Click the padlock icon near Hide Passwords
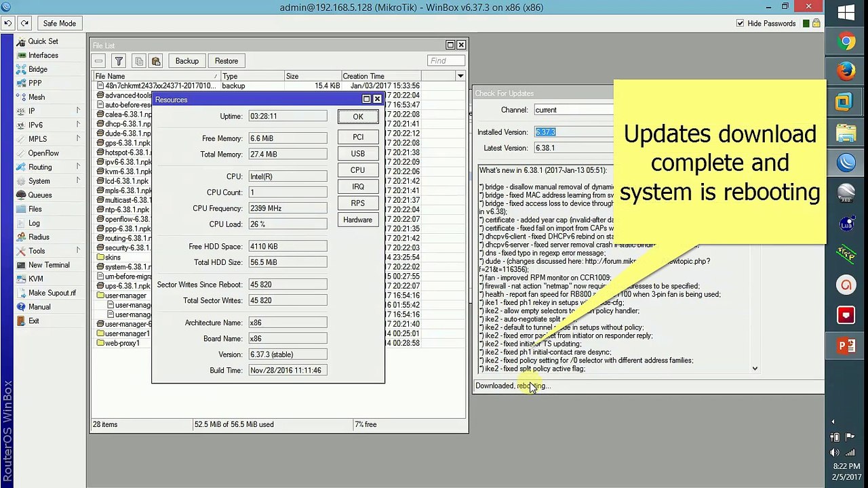The height and width of the screenshot is (488, 868). (817, 23)
